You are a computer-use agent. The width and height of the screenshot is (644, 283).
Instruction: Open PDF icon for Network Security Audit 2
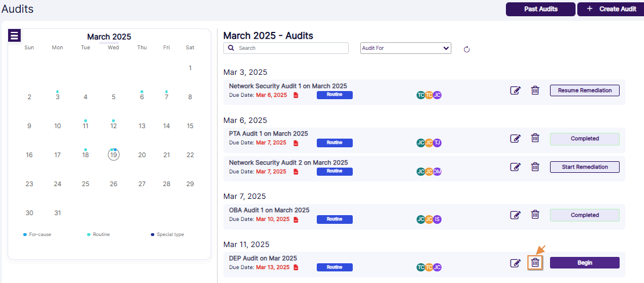click(296, 172)
